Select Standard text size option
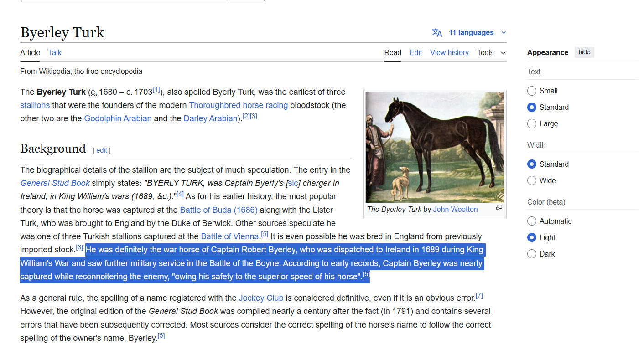This screenshot has width=644, height=349. pos(532,108)
